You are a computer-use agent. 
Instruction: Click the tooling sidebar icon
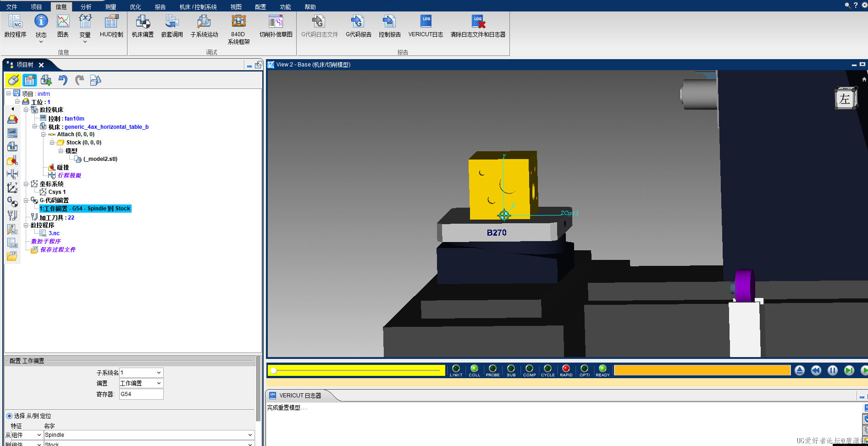click(12, 215)
